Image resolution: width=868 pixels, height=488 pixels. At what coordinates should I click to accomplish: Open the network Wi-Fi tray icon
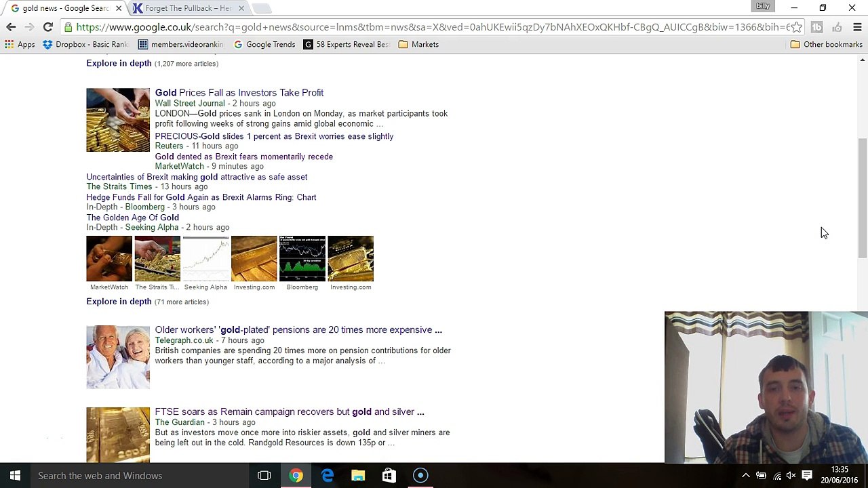coord(777,476)
